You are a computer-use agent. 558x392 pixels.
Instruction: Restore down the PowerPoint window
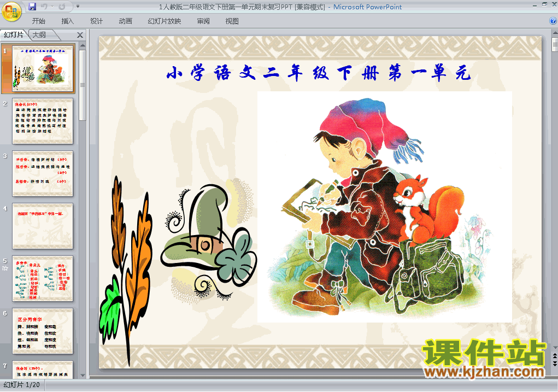tap(544, 4)
